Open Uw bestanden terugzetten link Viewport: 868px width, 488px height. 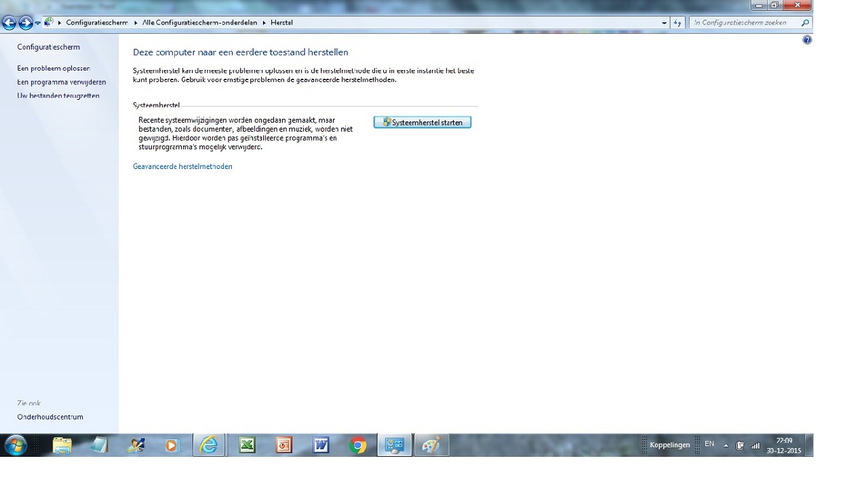(58, 96)
